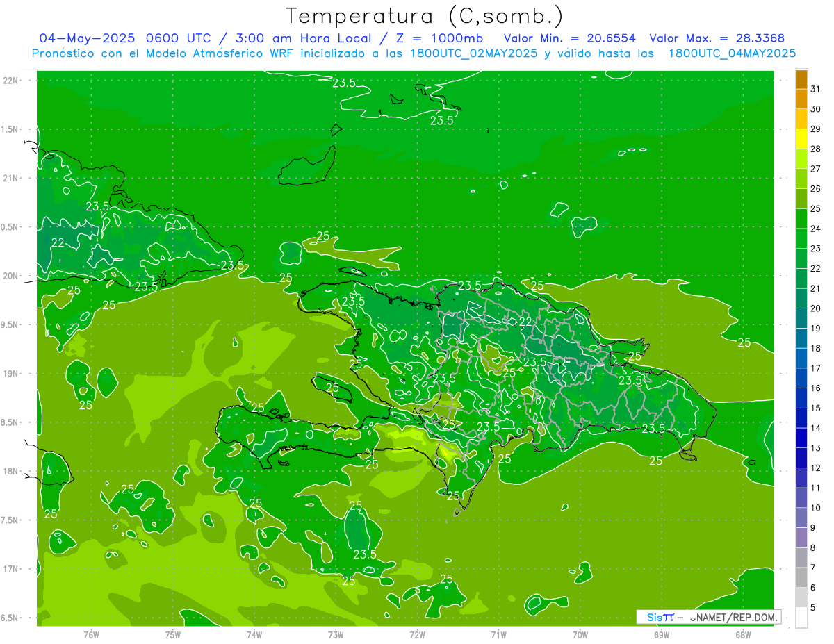Click the longitude axis label 68W

pos(743,634)
